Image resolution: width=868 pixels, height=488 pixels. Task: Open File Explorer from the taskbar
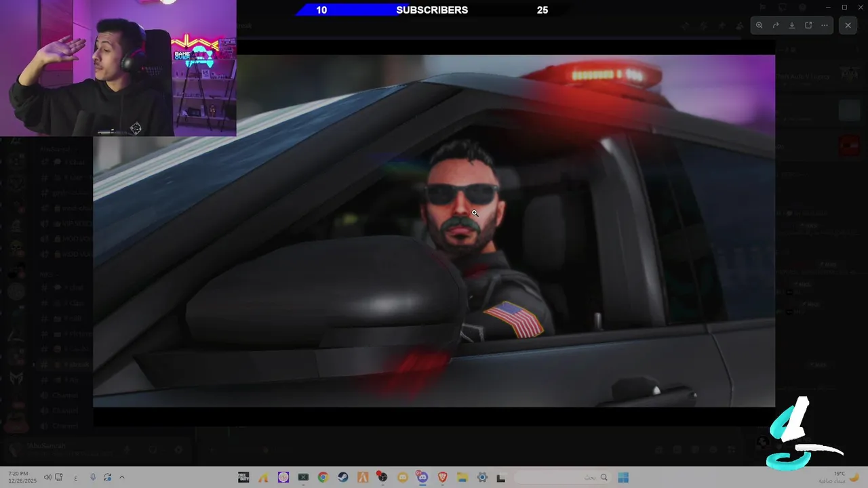click(x=462, y=477)
